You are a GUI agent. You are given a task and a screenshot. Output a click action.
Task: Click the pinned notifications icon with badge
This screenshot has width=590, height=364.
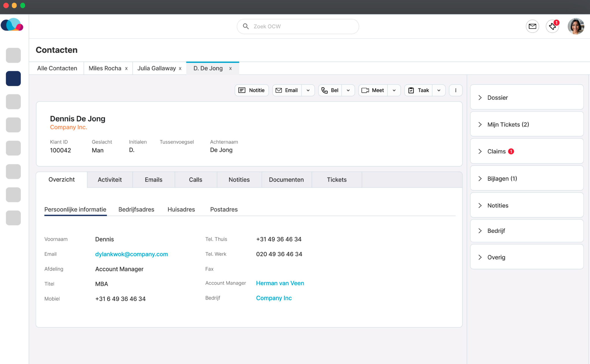pyautogui.click(x=552, y=27)
